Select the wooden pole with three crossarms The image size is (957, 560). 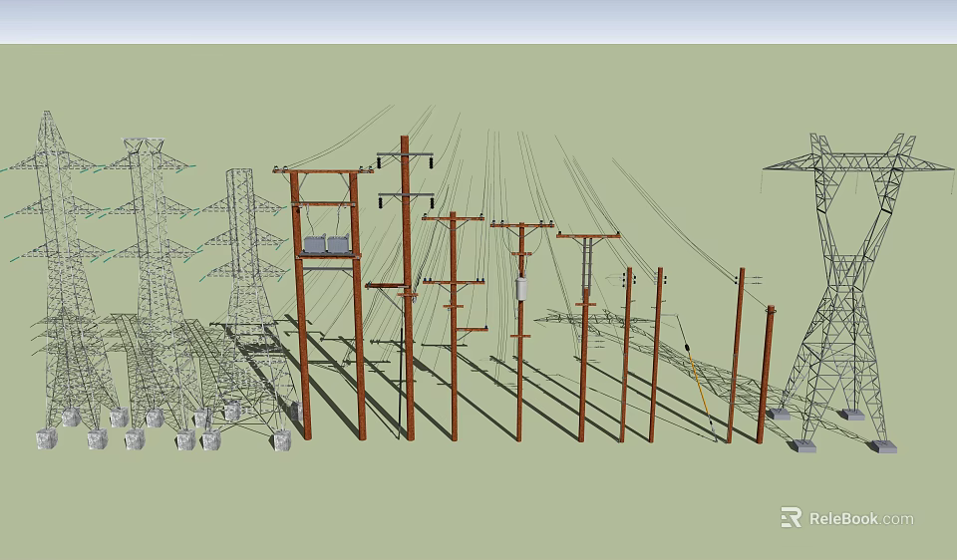click(x=454, y=327)
